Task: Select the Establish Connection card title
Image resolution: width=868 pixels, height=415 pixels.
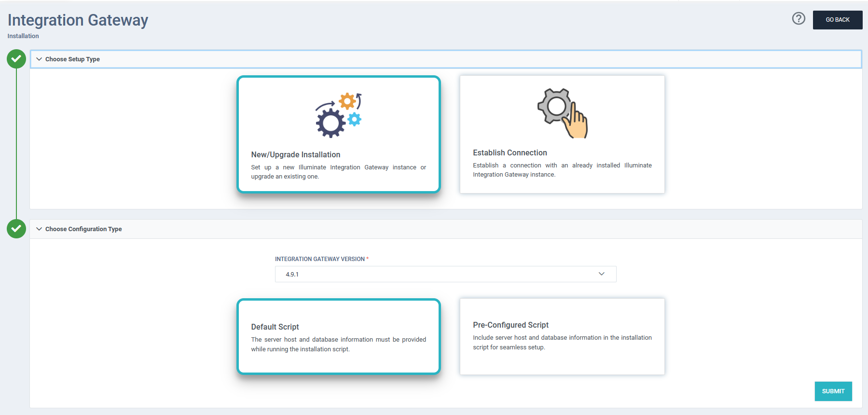Action: point(510,152)
